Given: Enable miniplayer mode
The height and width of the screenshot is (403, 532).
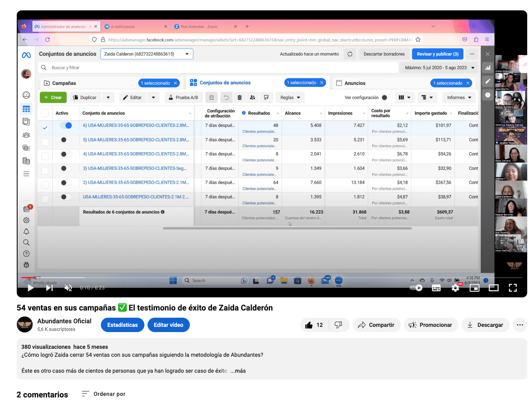Looking at the screenshot, I should 475,288.
